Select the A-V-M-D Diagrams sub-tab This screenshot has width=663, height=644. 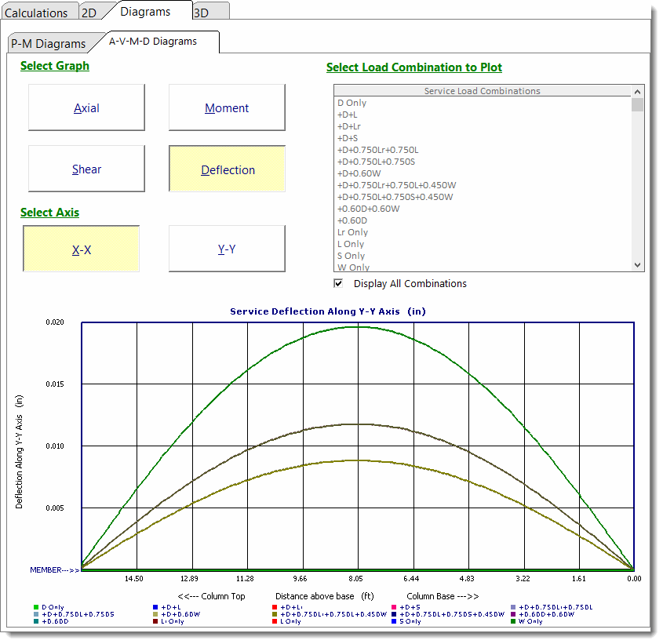(153, 41)
